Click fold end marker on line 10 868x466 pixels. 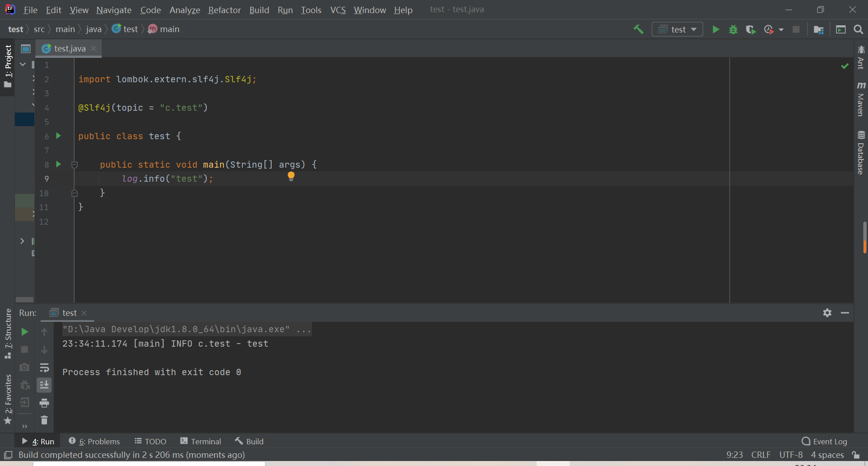tap(75, 193)
